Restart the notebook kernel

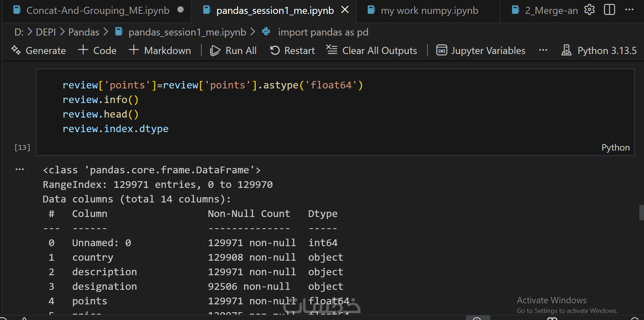[292, 50]
